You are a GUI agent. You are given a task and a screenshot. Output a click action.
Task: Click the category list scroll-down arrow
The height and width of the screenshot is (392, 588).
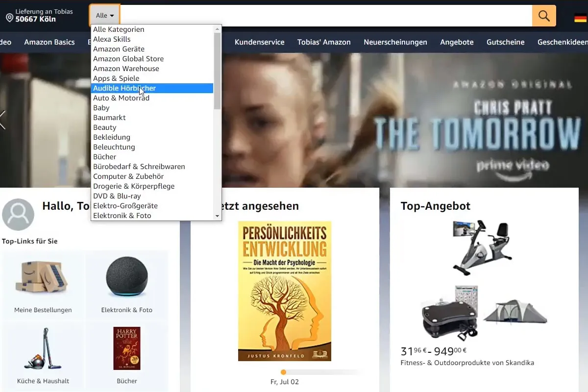pyautogui.click(x=218, y=216)
